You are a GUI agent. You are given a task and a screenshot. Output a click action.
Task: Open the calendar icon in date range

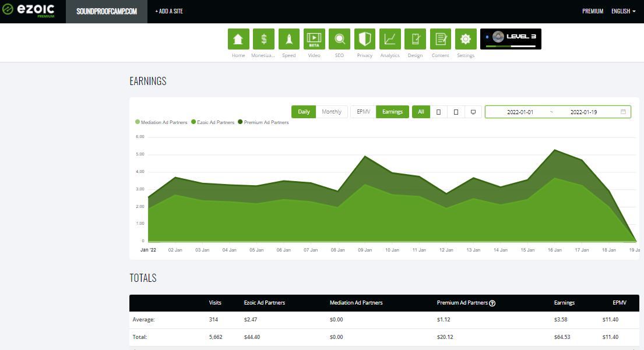tap(623, 112)
